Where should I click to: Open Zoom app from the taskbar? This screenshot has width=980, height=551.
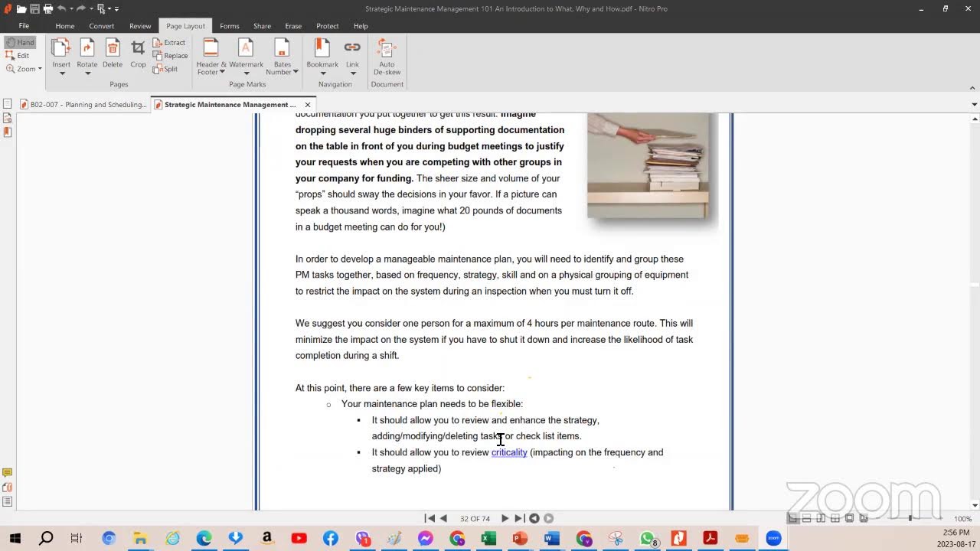(x=773, y=539)
